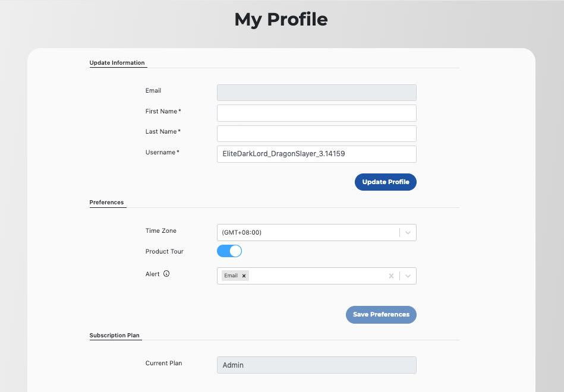Image resolution: width=564 pixels, height=392 pixels.
Task: Go to the Preferences section header
Action: 107,203
